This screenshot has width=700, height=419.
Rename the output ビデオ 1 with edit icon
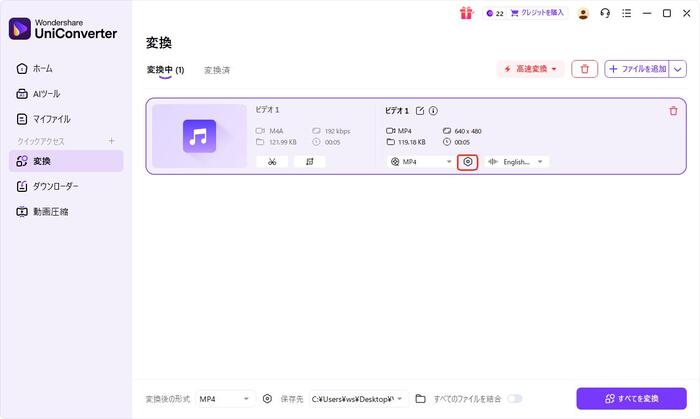coord(420,111)
